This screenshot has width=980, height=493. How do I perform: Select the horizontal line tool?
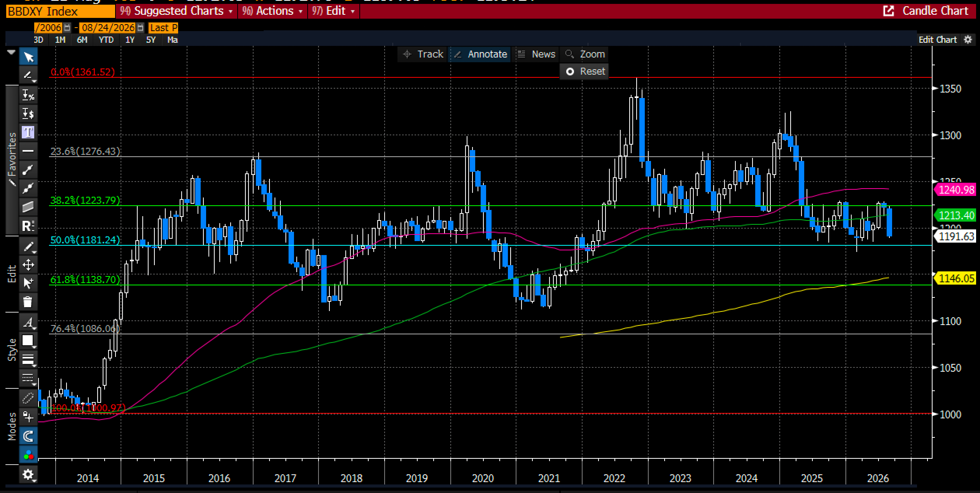(x=28, y=151)
